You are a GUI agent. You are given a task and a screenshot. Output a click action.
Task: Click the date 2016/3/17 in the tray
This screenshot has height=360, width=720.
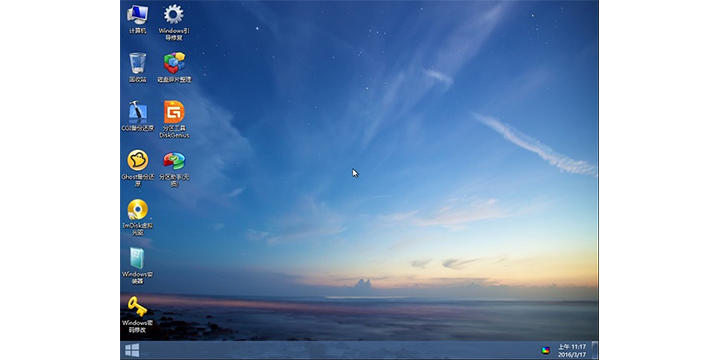pos(572,354)
